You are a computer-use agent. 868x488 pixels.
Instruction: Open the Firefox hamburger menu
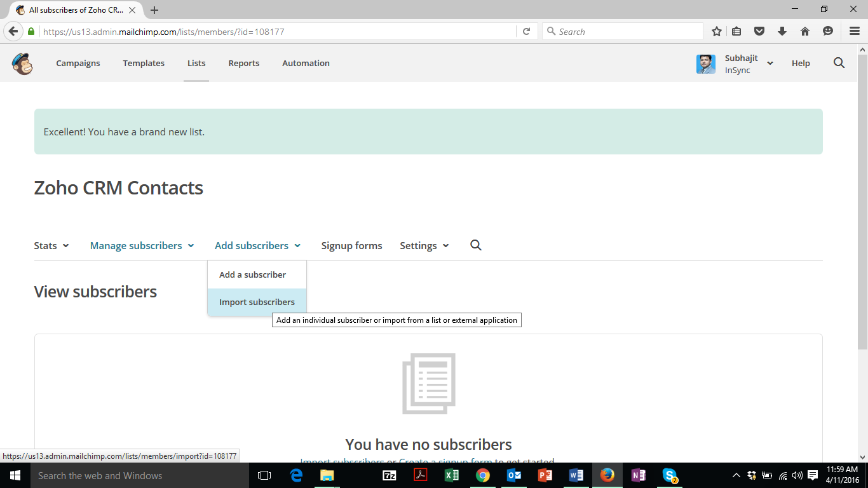(855, 31)
